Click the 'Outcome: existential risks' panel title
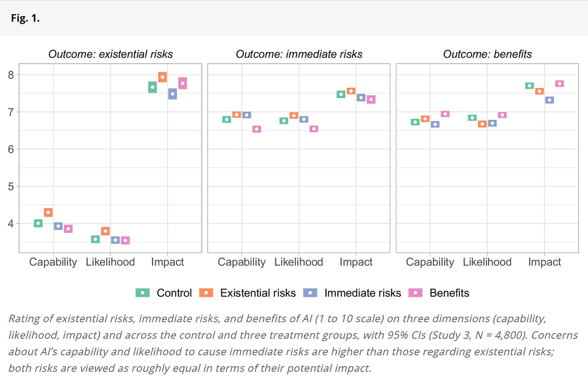 point(110,54)
